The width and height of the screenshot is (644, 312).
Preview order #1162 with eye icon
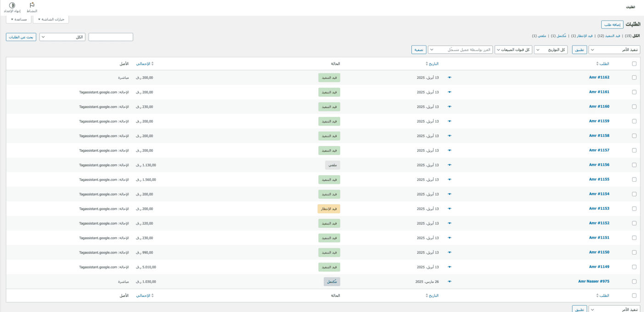[x=449, y=78]
